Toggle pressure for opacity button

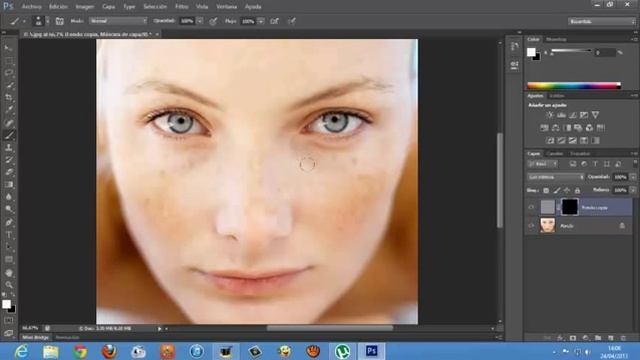[x=213, y=21]
